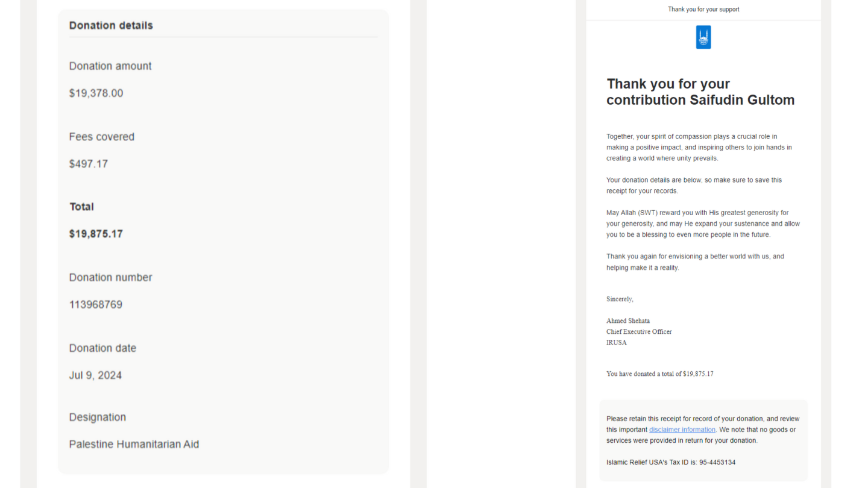Click the Palestine Humanitarian Aid designation
This screenshot has width=868, height=488.
[x=134, y=445]
